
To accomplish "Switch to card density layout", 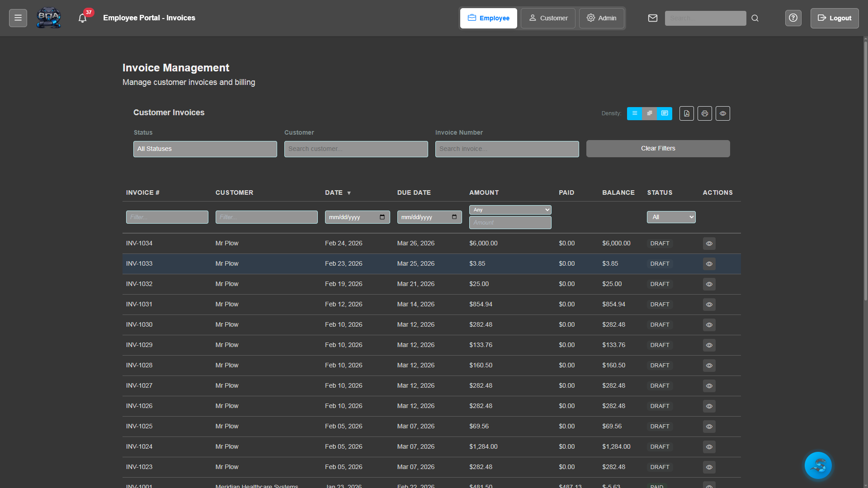I will coord(664,113).
